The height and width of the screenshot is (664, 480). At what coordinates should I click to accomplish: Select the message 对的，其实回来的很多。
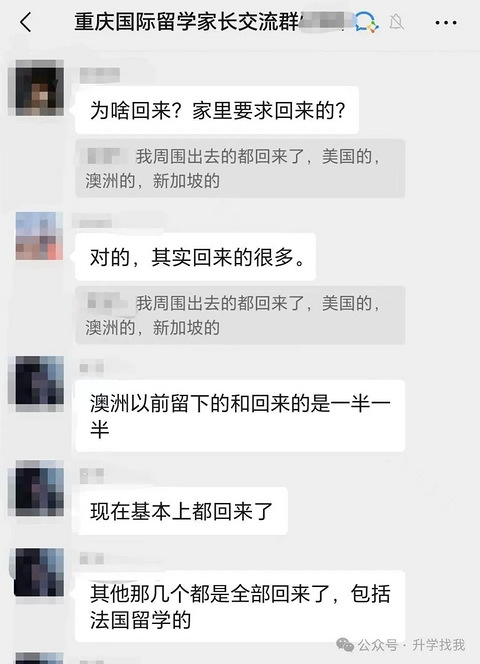[196, 257]
